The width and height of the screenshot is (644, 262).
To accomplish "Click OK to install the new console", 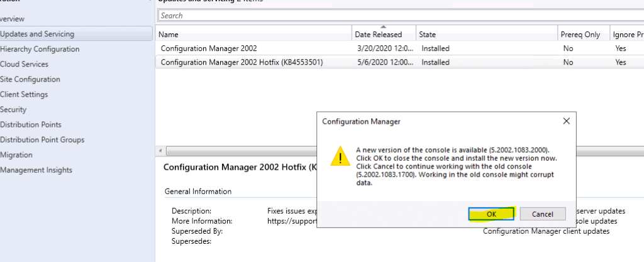I will (x=491, y=214).
